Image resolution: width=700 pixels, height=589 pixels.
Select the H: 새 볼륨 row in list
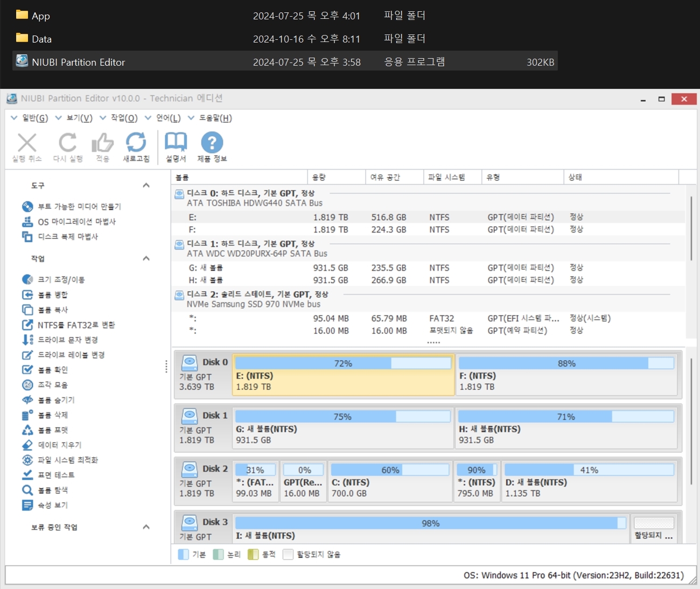coord(429,281)
